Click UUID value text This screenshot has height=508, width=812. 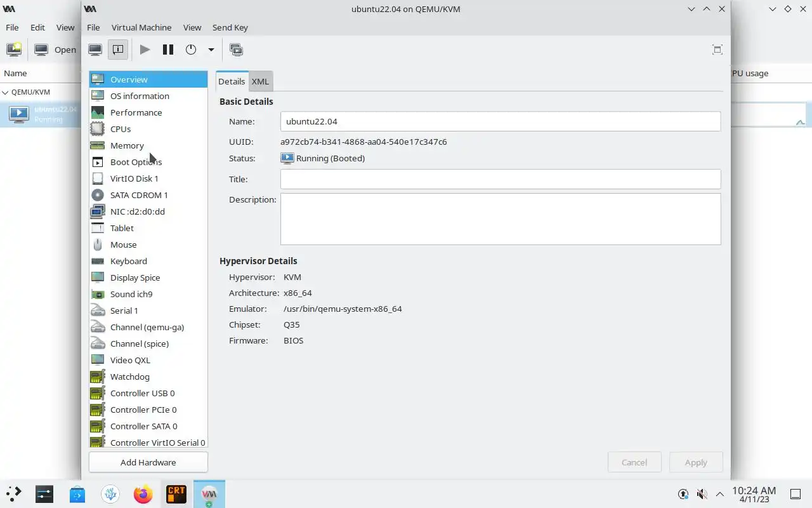(x=363, y=142)
